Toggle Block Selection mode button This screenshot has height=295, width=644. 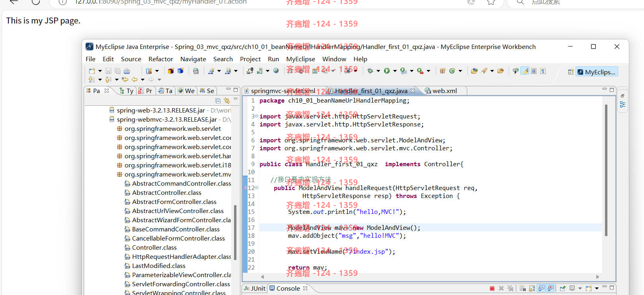click(534, 71)
